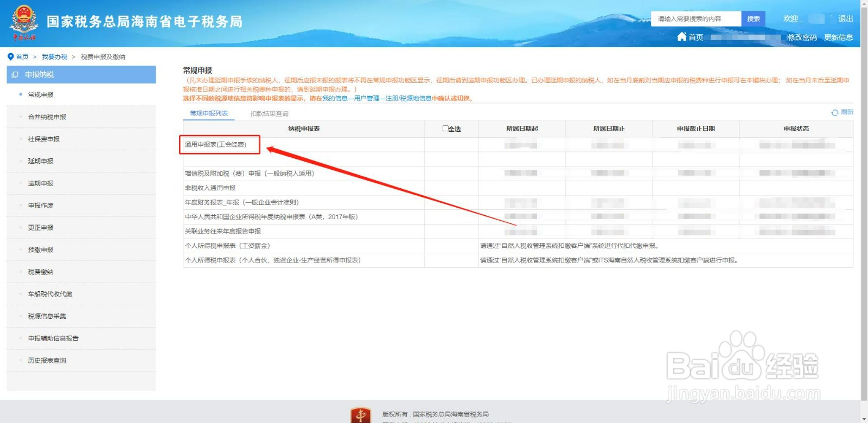Click 首页 link in breadcrumb
This screenshot has width=868, height=423.
(22, 57)
